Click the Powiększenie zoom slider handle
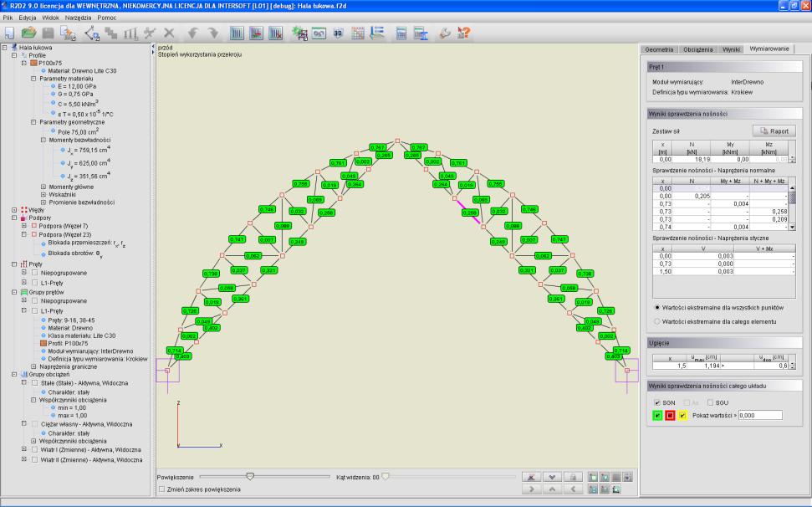The height and width of the screenshot is (507, 812). [x=250, y=476]
